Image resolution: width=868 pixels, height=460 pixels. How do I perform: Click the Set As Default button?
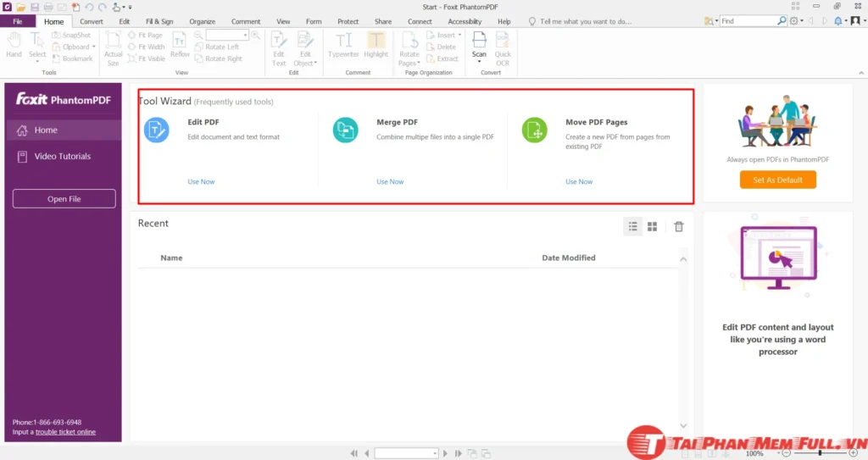pyautogui.click(x=778, y=180)
